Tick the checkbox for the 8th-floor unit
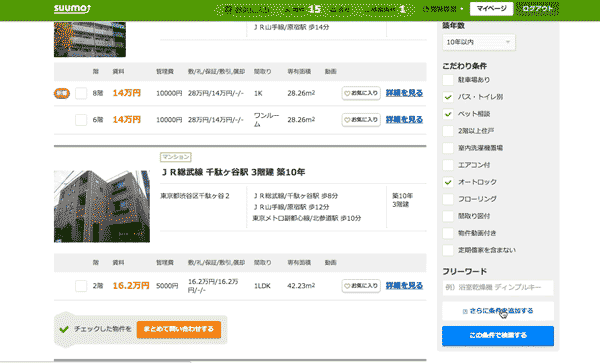600x363 pixels. tap(81, 93)
